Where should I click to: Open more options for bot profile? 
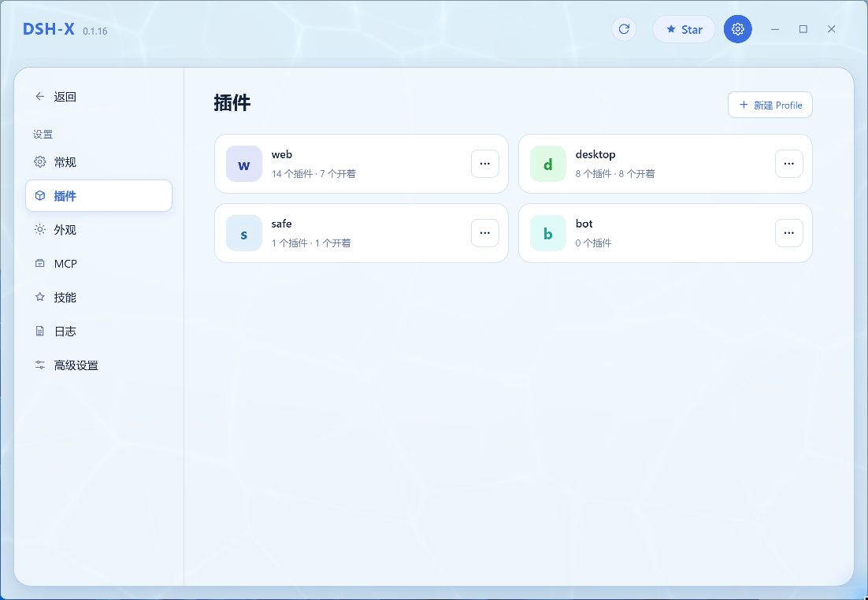788,233
